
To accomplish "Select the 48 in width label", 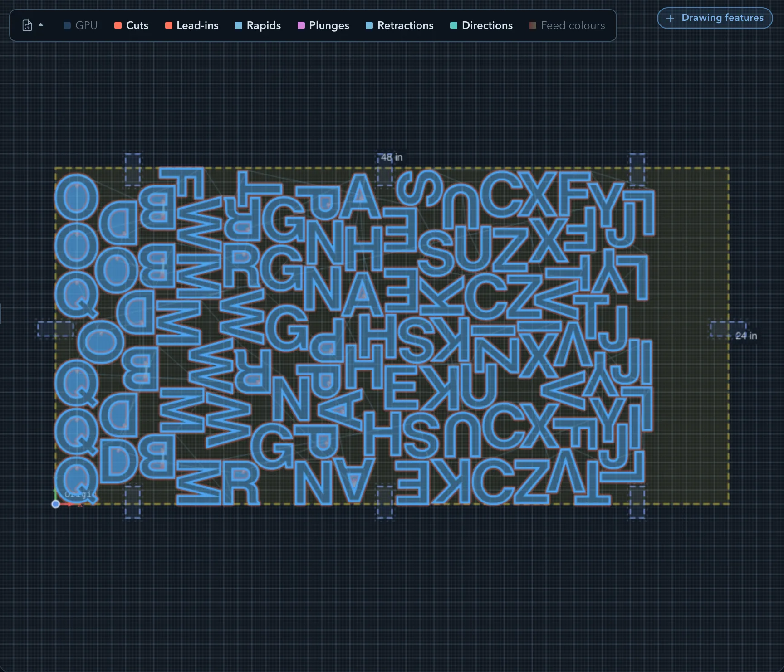I will click(392, 157).
